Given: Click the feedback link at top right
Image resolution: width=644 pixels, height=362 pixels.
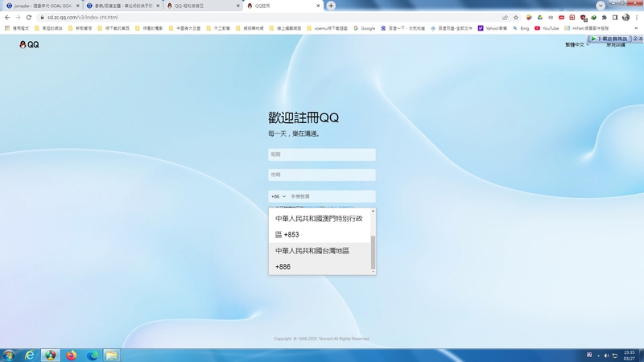Looking at the screenshot, I should [x=616, y=45].
